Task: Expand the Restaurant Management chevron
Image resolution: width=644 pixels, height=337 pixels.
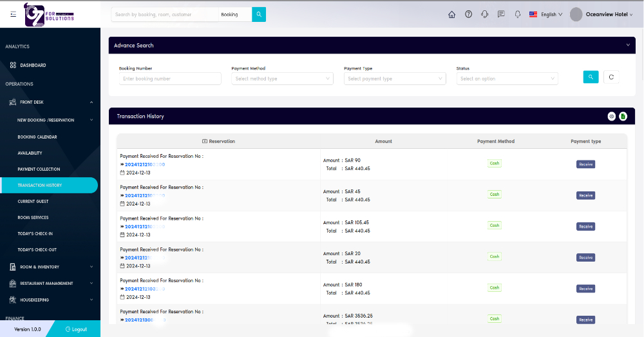Action: [x=91, y=284]
